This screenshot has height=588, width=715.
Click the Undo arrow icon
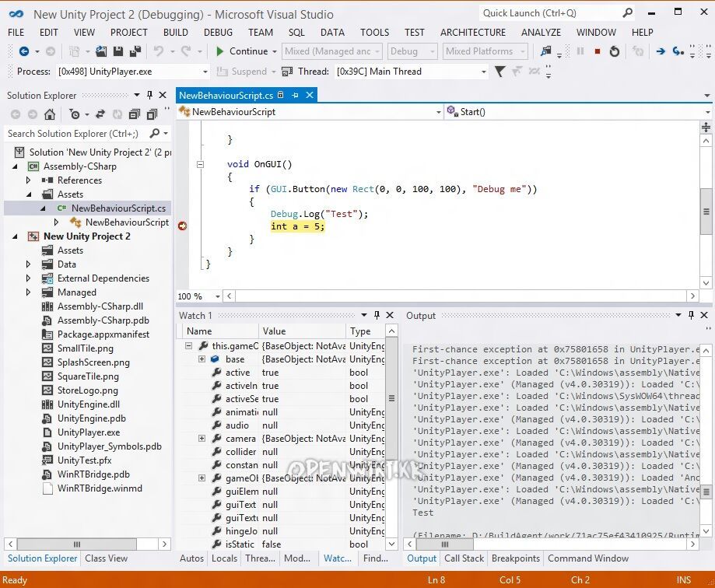pos(158,51)
